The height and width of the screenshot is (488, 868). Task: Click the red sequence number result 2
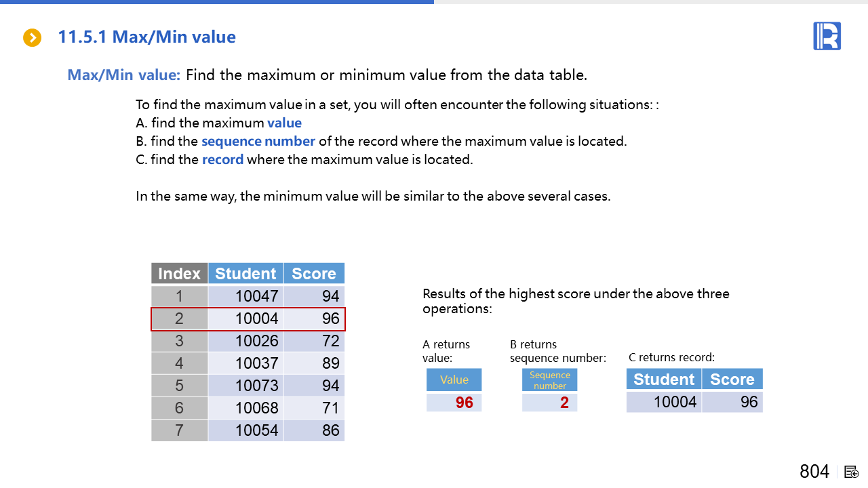coord(564,403)
